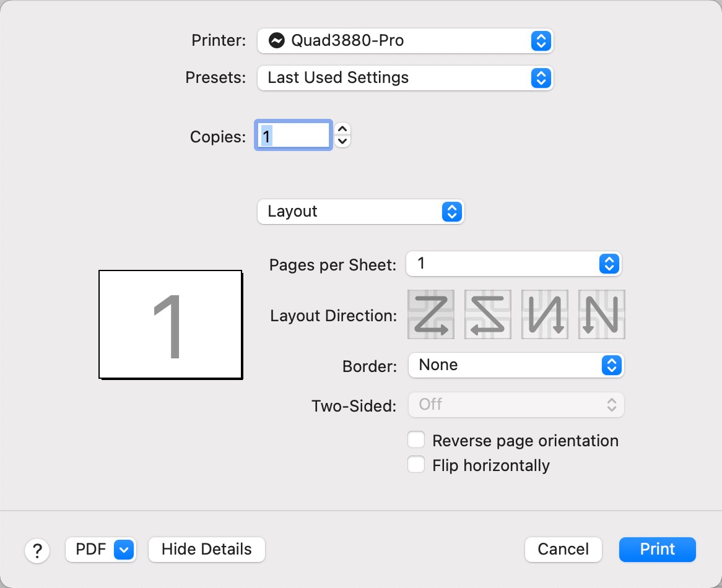Select the S-shaped right-to-left layout direction
Screen dimensions: 722x588
click(488, 314)
